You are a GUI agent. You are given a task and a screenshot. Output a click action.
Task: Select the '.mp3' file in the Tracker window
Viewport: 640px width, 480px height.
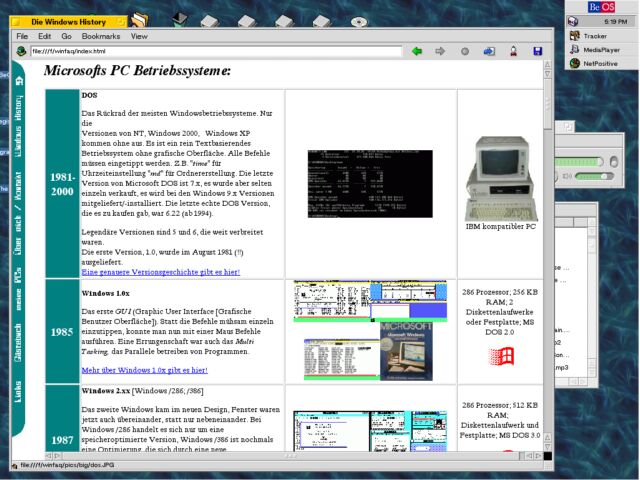click(562, 367)
